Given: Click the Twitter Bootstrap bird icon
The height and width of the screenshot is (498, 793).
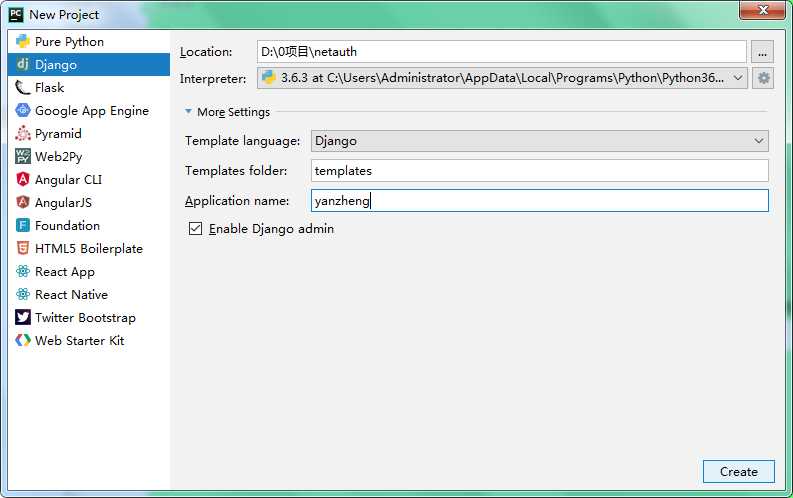Looking at the screenshot, I should coord(23,318).
